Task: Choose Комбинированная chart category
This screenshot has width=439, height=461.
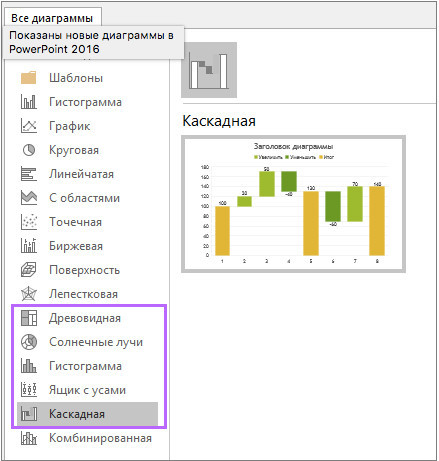Action: [x=100, y=438]
